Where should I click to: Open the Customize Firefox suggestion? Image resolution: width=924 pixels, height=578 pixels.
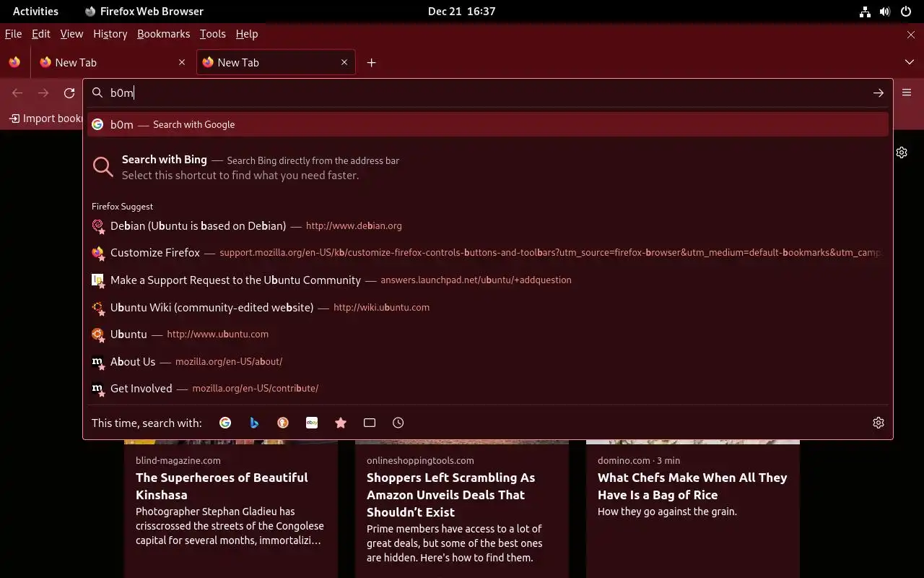pyautogui.click(x=488, y=253)
